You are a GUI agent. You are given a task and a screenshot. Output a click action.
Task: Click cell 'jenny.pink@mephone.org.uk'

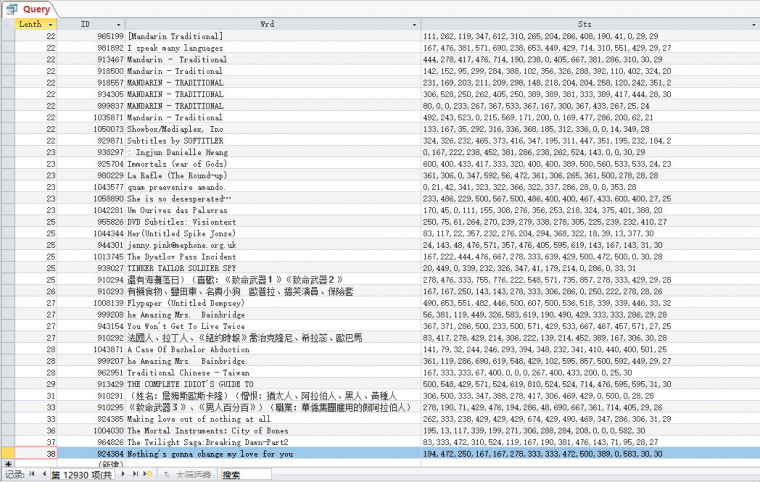click(273, 245)
